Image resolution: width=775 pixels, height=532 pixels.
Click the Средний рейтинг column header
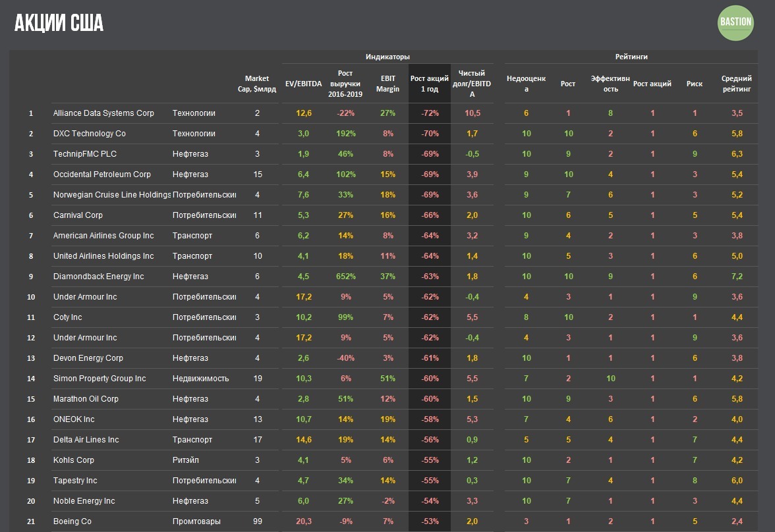coord(737,84)
